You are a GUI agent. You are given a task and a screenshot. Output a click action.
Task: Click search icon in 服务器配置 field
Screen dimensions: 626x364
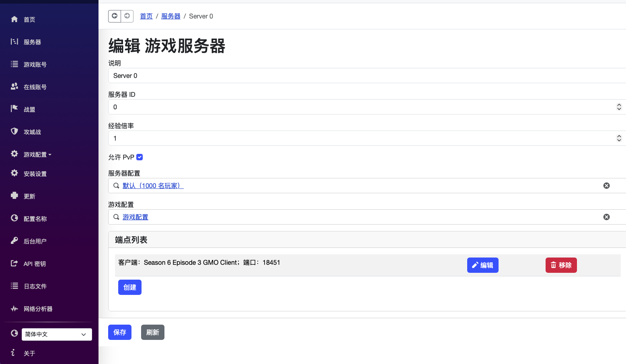tap(116, 186)
